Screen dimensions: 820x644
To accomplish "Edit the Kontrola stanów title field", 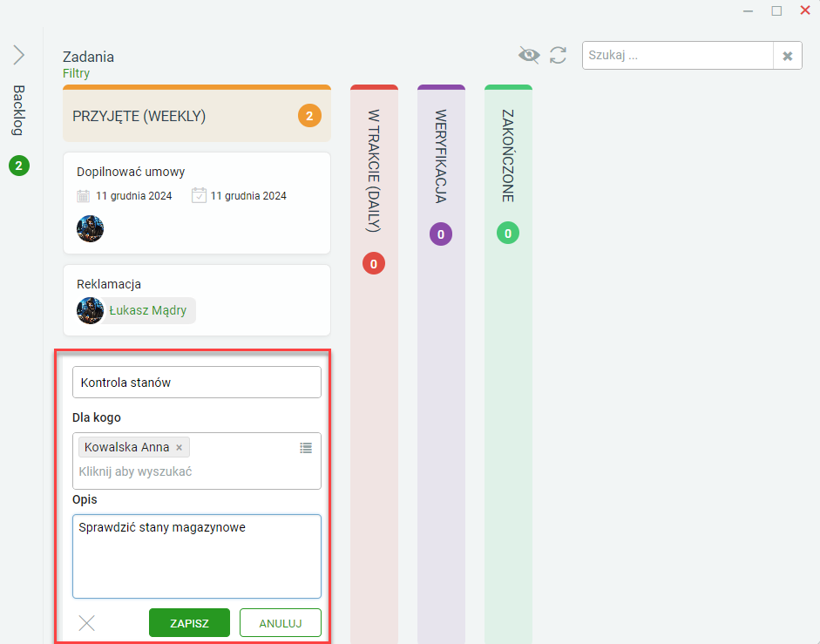I will click(x=197, y=383).
